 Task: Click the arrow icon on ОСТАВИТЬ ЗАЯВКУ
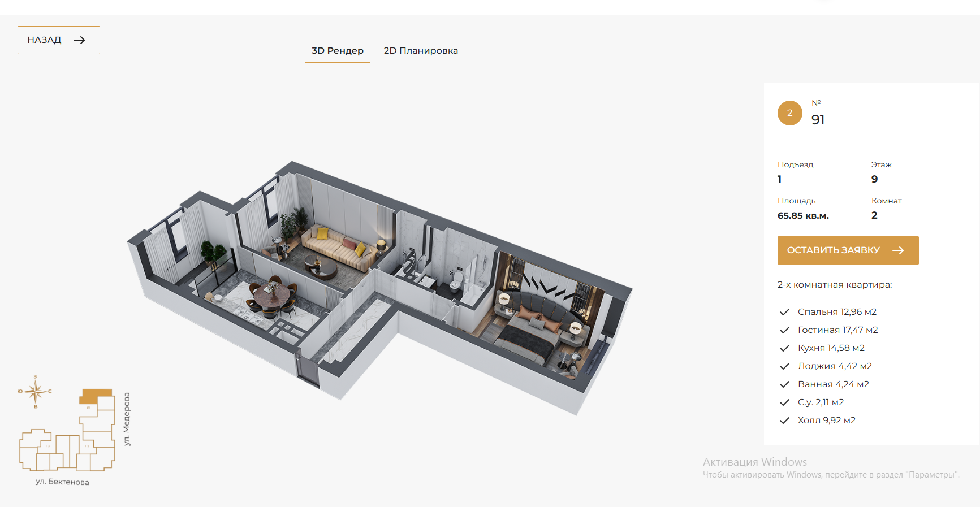[x=898, y=250]
